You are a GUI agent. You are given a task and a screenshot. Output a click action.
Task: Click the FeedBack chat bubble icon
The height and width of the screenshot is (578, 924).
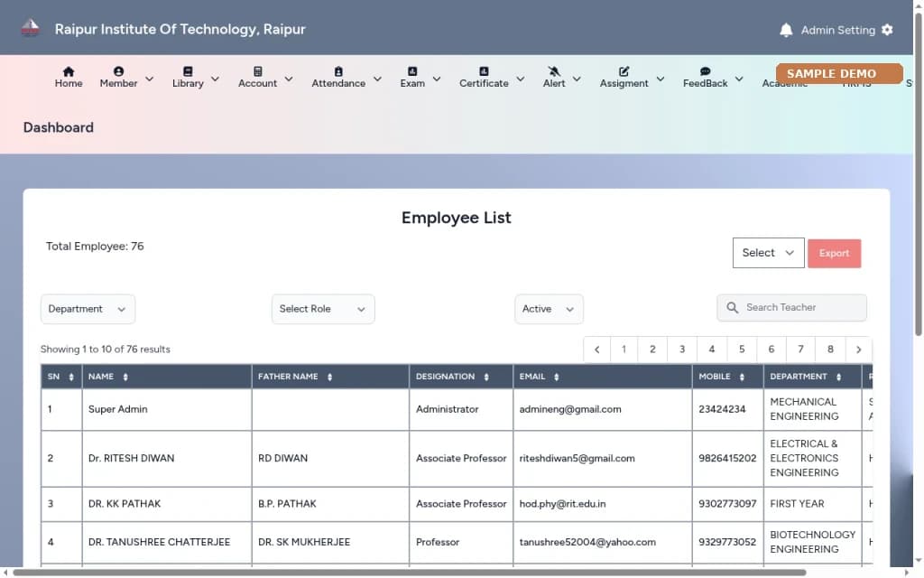click(705, 71)
